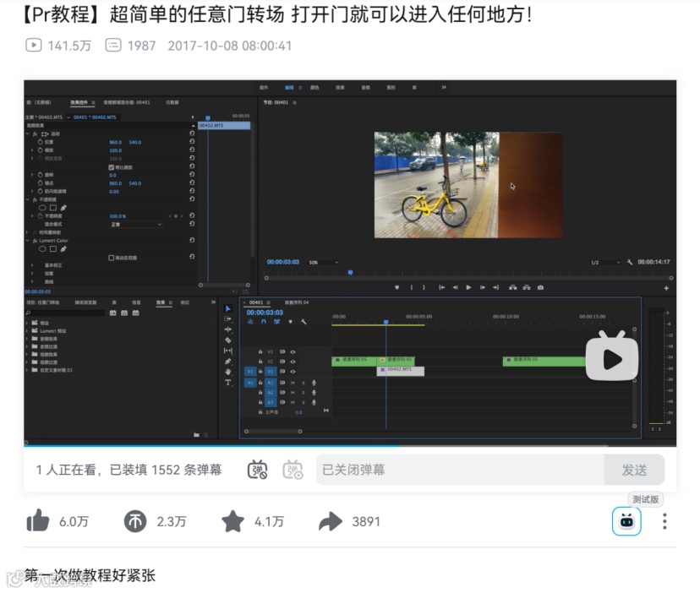The image size is (700, 593).
Task: Expand the 自定义素材箱 01 folder
Action: pyautogui.click(x=27, y=370)
